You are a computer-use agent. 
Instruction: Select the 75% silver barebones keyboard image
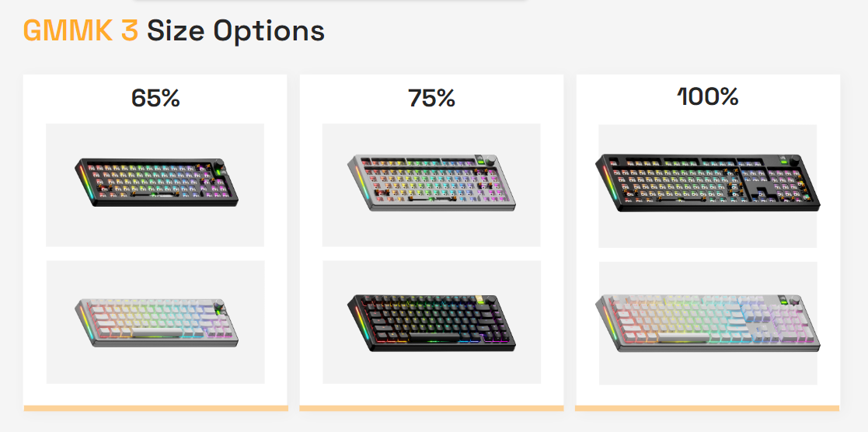(x=431, y=184)
